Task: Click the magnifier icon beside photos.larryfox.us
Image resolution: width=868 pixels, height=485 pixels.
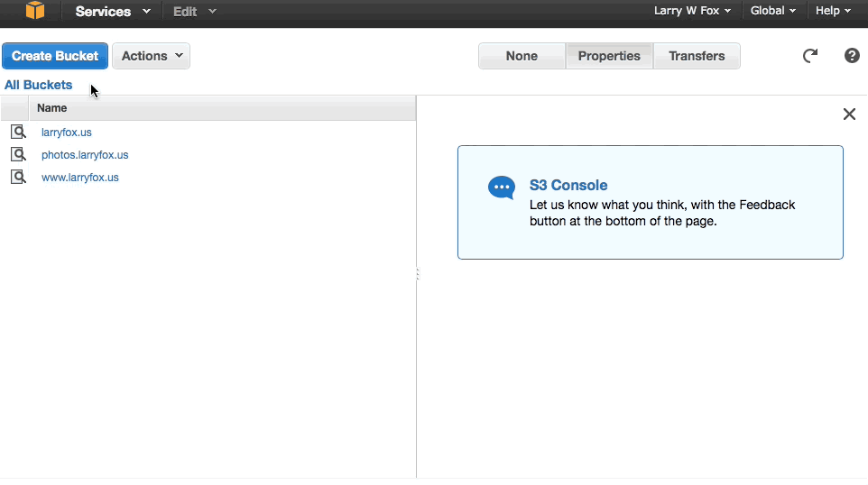Action: click(18, 155)
